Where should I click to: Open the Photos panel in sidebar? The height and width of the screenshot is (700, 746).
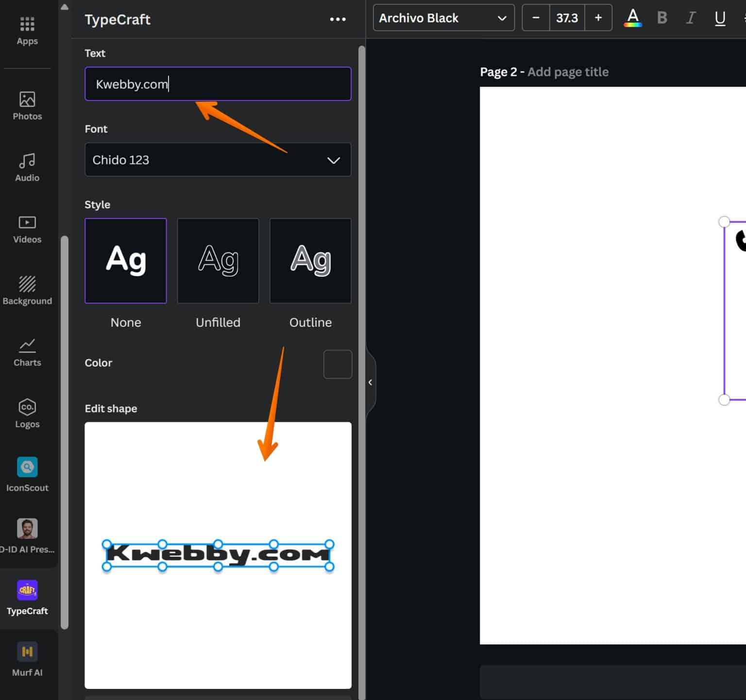[x=27, y=106]
